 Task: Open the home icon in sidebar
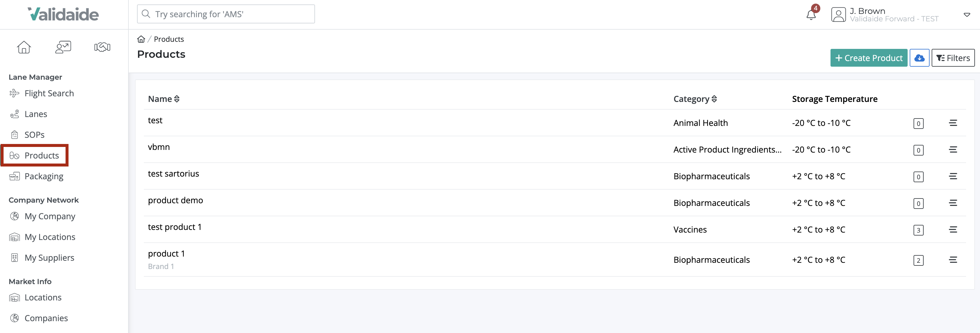[x=24, y=47]
